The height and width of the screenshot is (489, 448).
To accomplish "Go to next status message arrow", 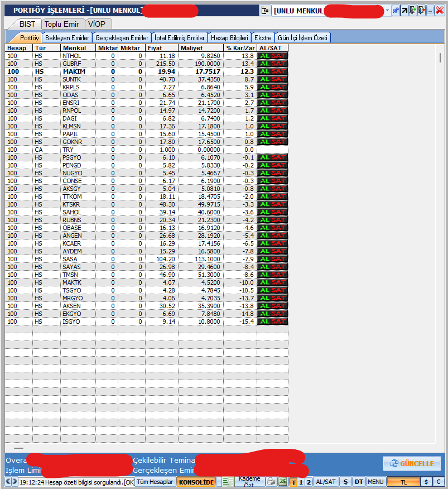I will click(15, 482).
